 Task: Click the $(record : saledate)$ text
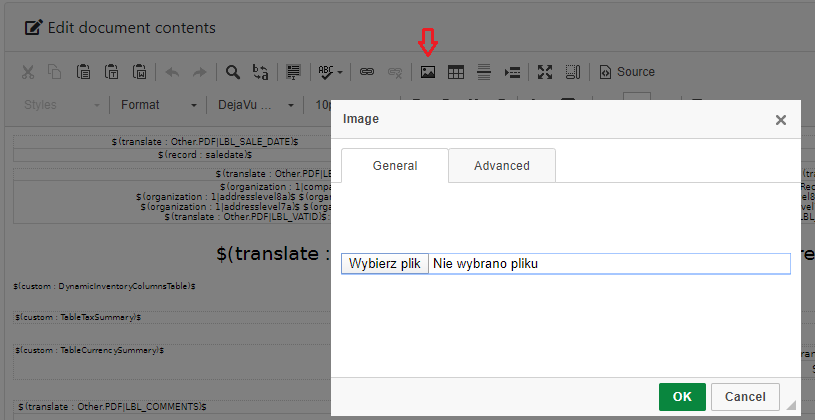(205, 154)
